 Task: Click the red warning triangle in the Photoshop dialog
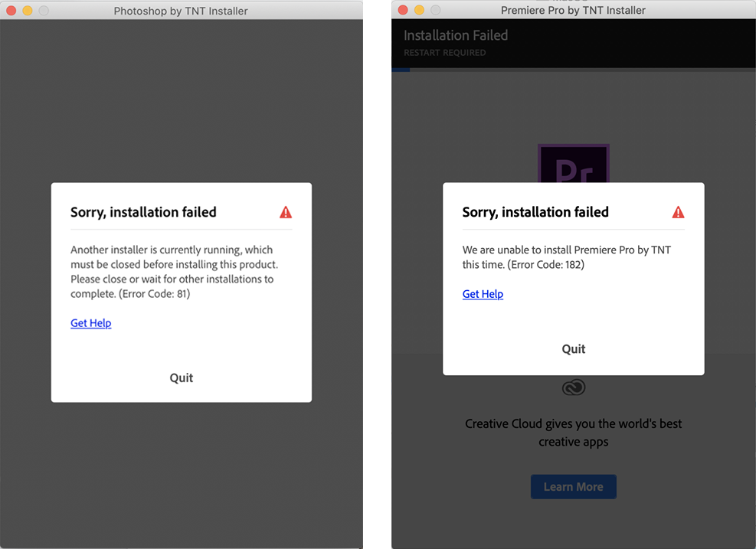pos(286,212)
